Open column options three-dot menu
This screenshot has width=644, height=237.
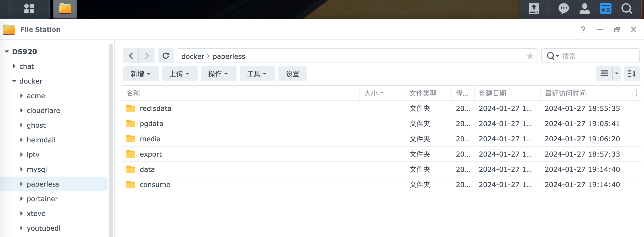coord(636,93)
